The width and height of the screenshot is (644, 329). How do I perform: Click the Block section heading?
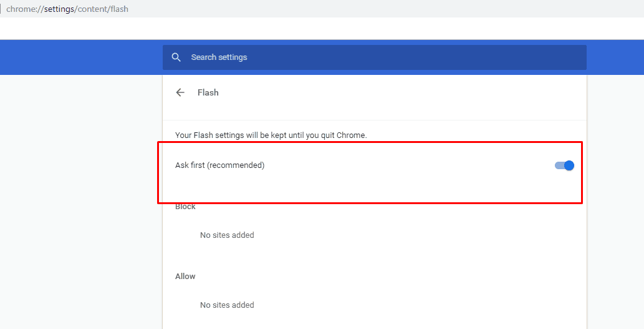[x=185, y=207]
